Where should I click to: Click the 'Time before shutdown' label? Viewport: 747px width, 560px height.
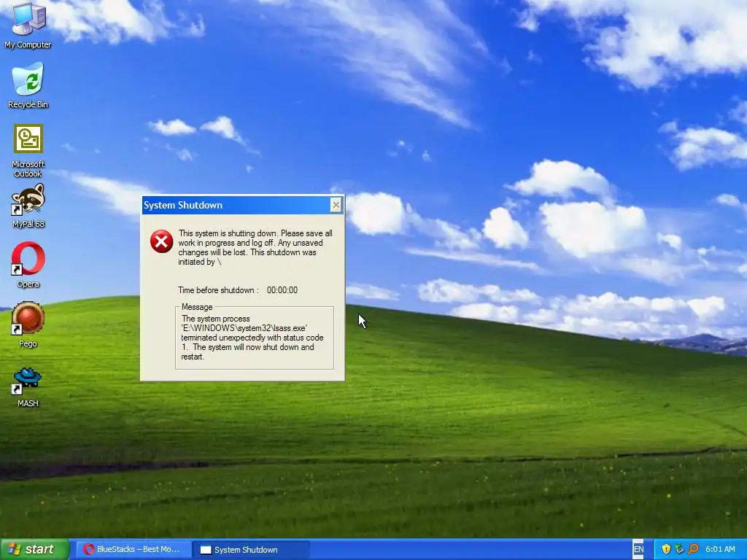(218, 290)
